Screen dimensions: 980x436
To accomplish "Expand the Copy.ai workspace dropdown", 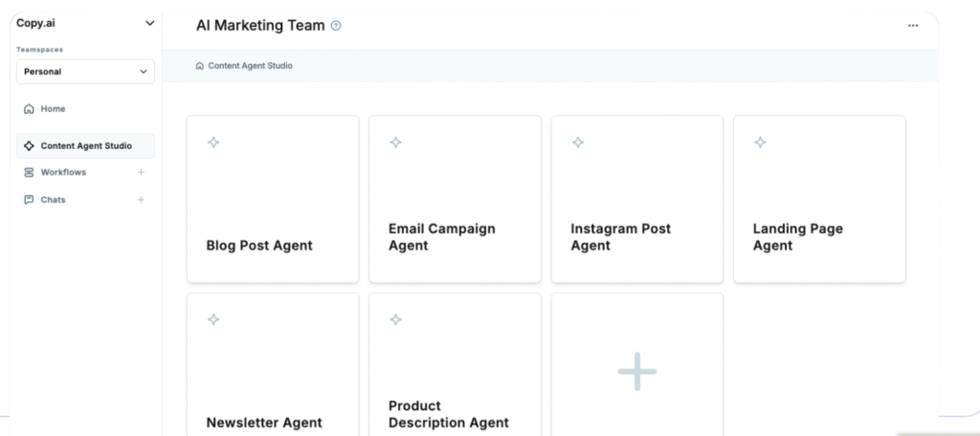I will click(x=148, y=23).
